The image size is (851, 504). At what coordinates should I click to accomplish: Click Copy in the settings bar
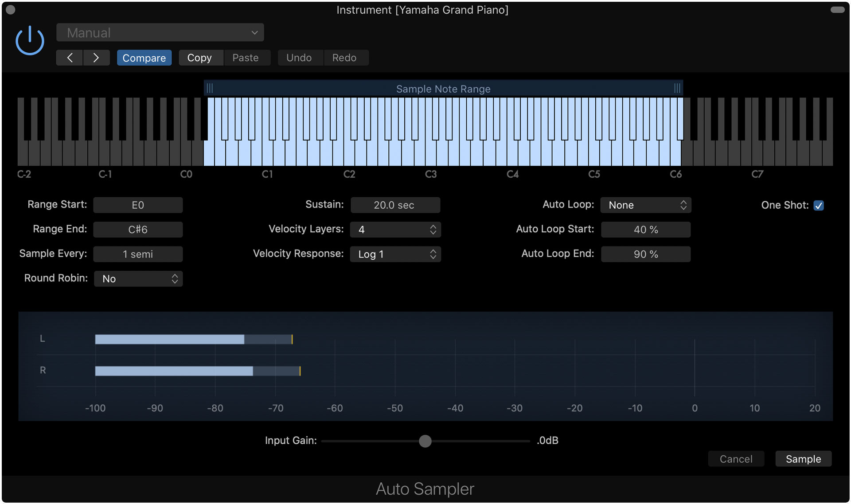[199, 58]
